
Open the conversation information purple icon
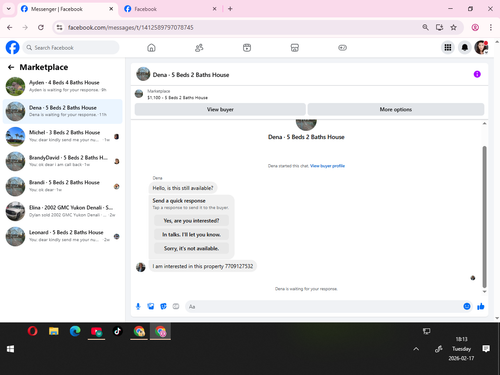coord(477,74)
